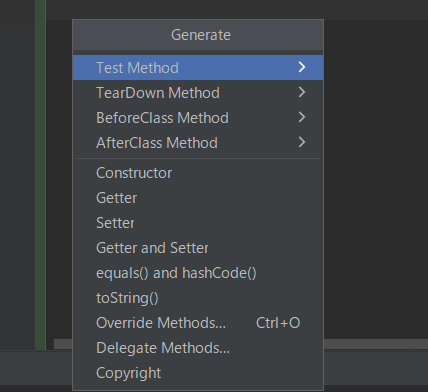This screenshot has height=392, width=428.
Task: Click the Generate popup title header
Action: click(x=198, y=35)
